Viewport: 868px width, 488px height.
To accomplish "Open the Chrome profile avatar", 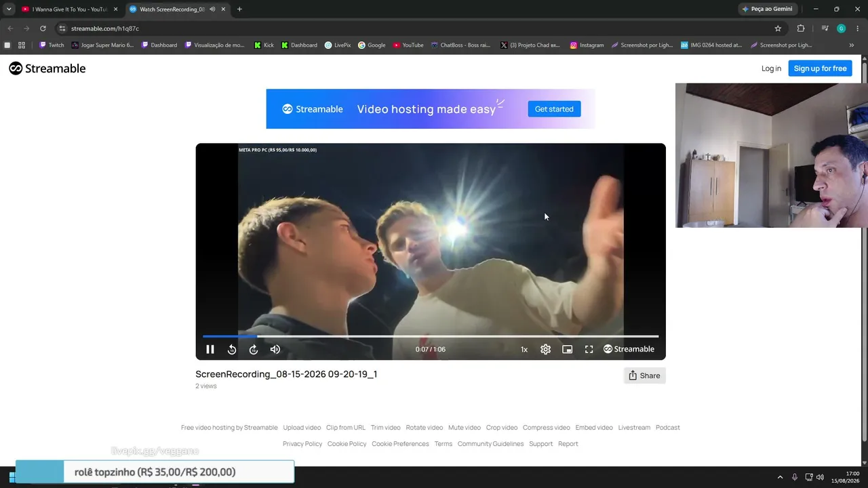I will [x=841, y=28].
